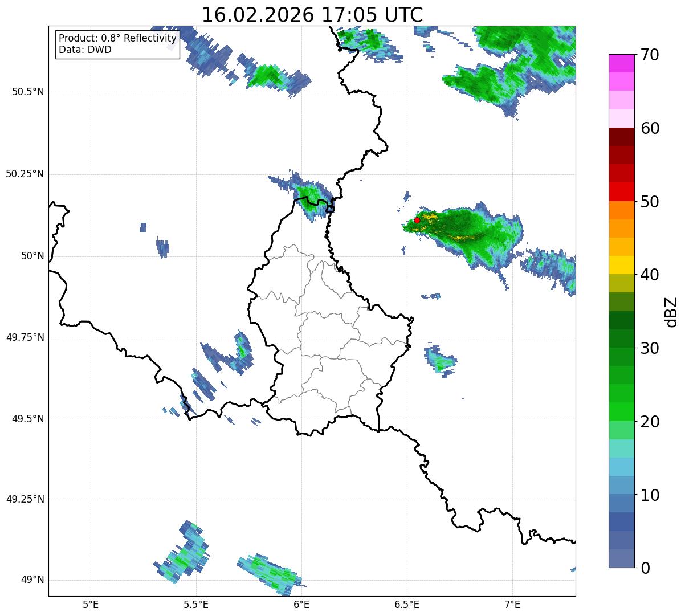This screenshot has width=685, height=616.
Task: Click the 6°E longitude label
Action: tap(301, 604)
